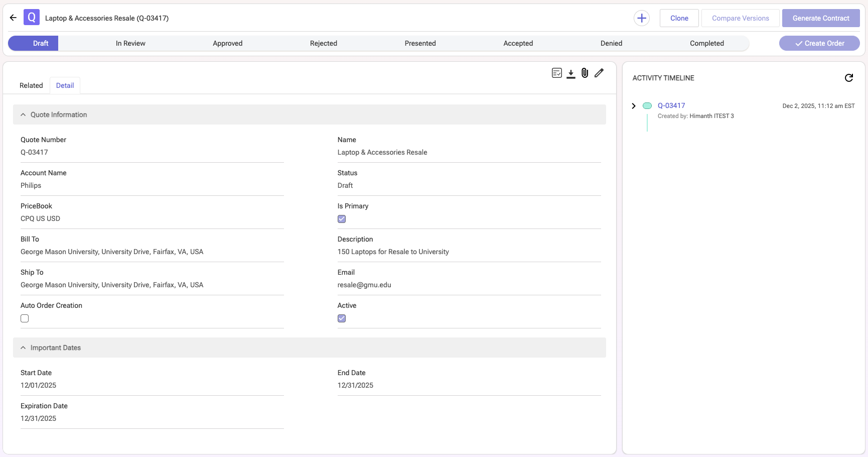Open the plus icon to create new item
The image size is (868, 457).
point(642,18)
